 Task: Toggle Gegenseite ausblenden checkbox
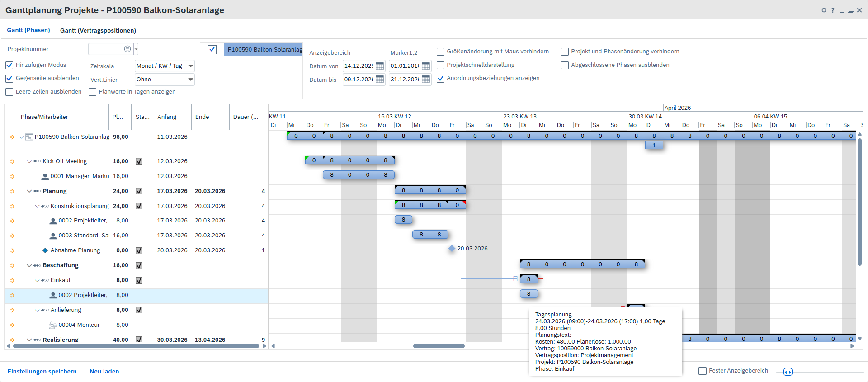[9, 78]
